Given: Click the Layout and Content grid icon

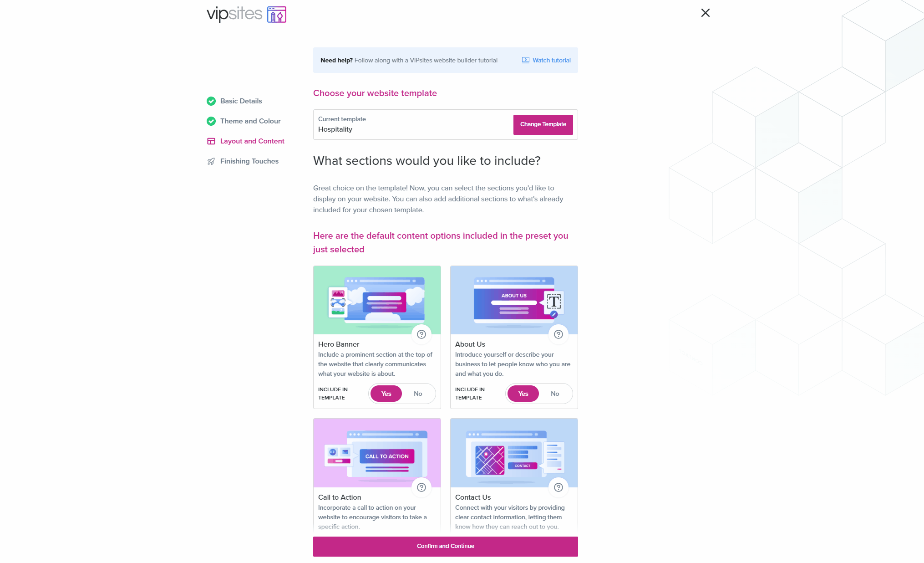Looking at the screenshot, I should [x=211, y=141].
